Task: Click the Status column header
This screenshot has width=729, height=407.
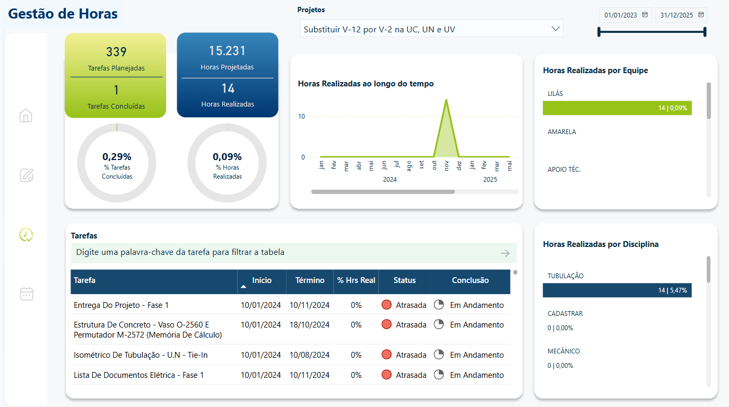Action: point(404,280)
